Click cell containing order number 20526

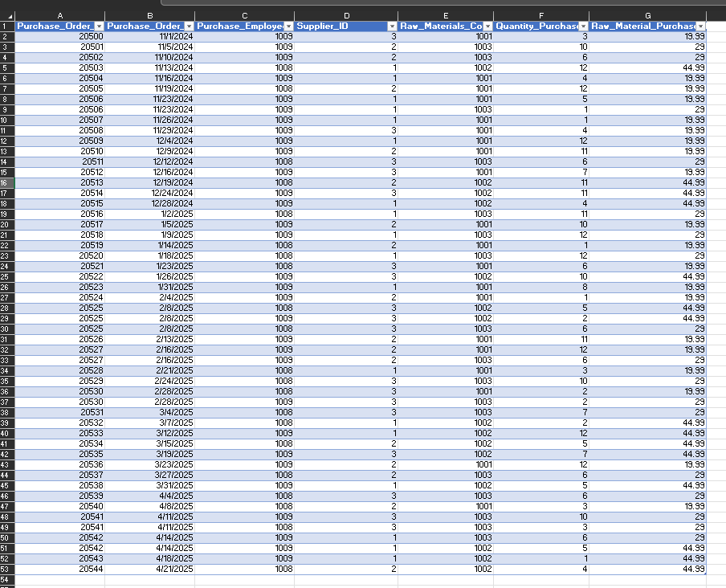(59, 339)
